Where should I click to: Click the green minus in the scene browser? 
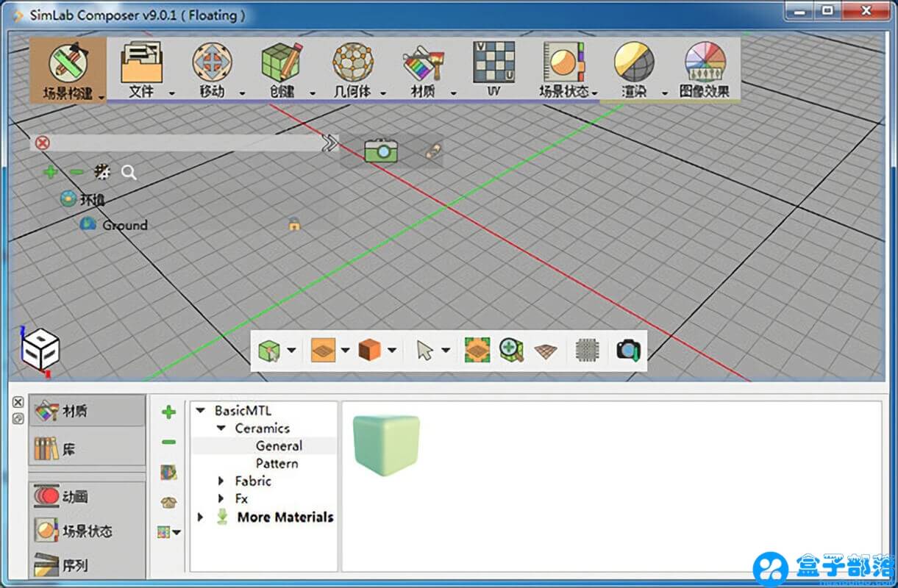[x=76, y=172]
